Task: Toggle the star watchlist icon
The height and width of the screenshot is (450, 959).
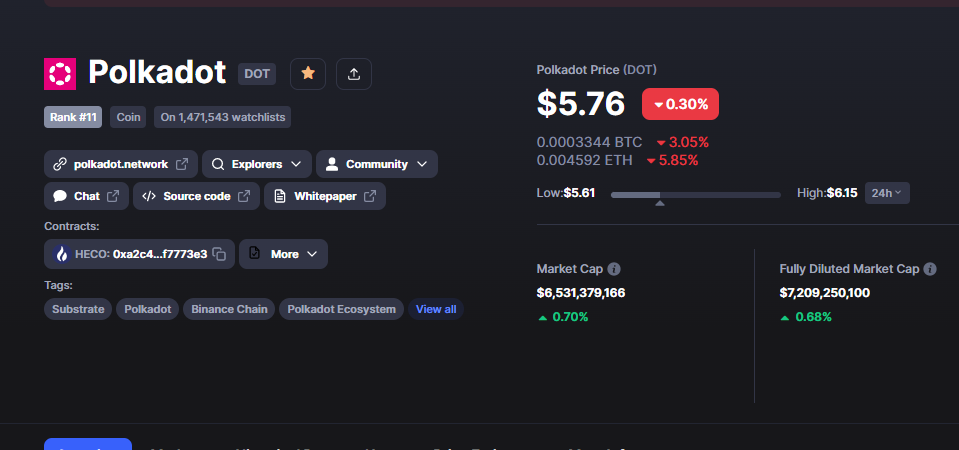Action: point(308,74)
